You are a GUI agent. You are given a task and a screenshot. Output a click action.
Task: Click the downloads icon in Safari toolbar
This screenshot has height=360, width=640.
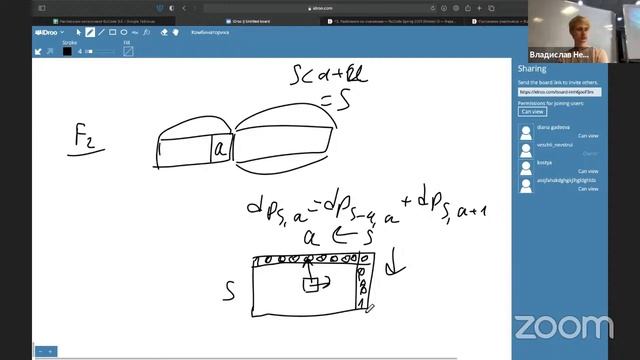(444, 8)
